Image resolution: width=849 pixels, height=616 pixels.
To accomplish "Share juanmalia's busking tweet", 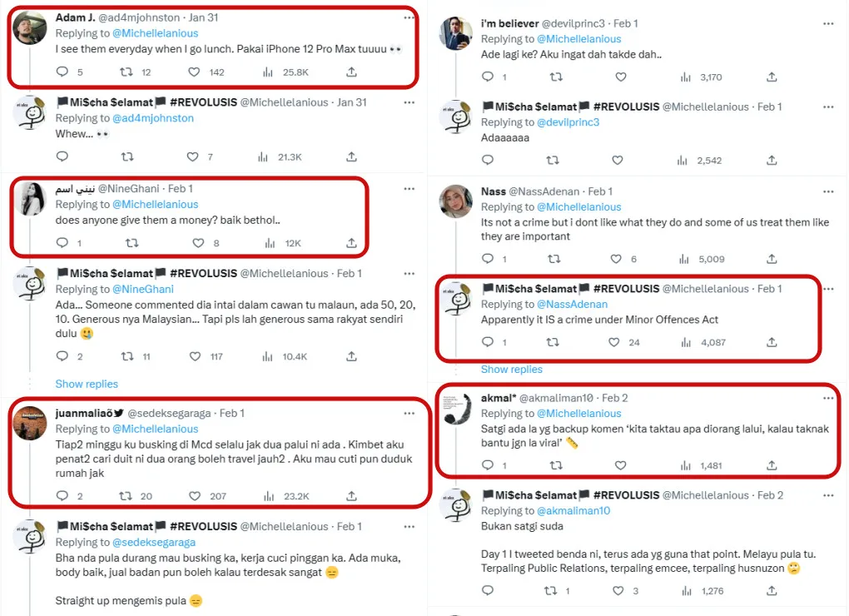I will click(351, 496).
